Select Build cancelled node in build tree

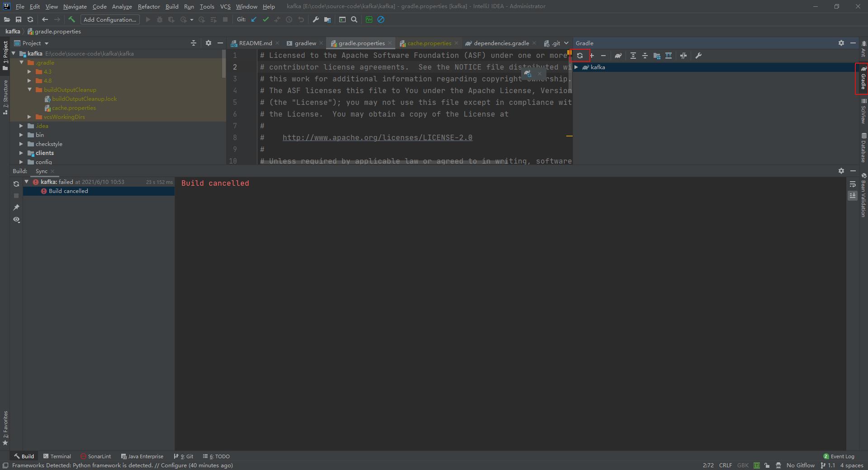(x=99, y=191)
